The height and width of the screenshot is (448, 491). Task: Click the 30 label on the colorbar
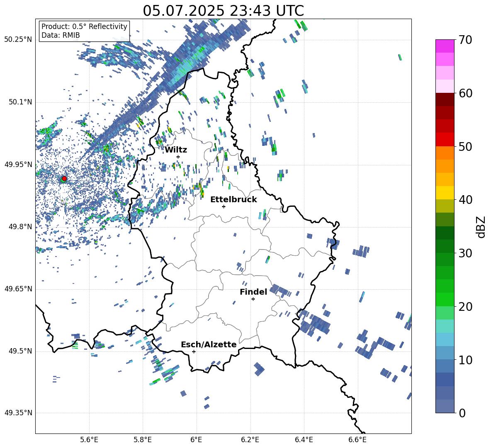tap(465, 253)
